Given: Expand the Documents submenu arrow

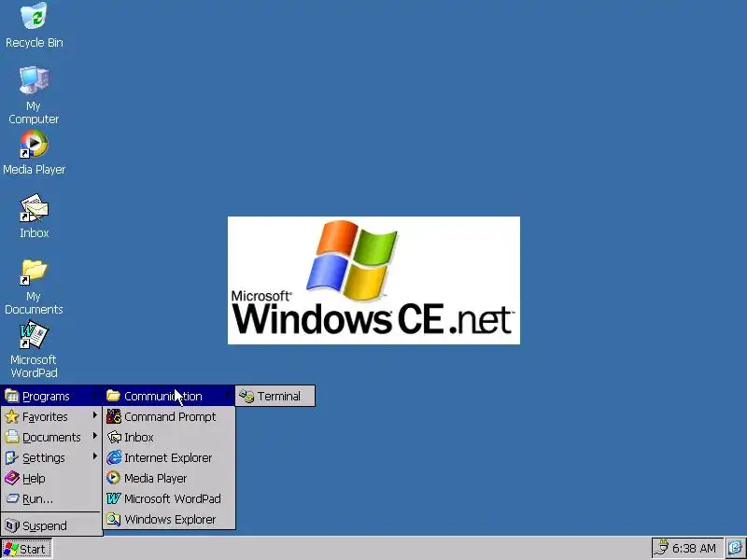Looking at the screenshot, I should 95,436.
